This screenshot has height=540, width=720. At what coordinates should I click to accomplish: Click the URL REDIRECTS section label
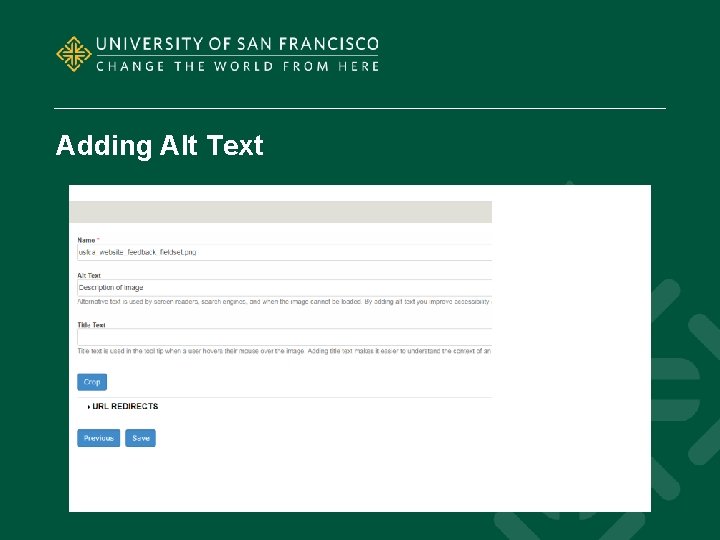click(126, 407)
